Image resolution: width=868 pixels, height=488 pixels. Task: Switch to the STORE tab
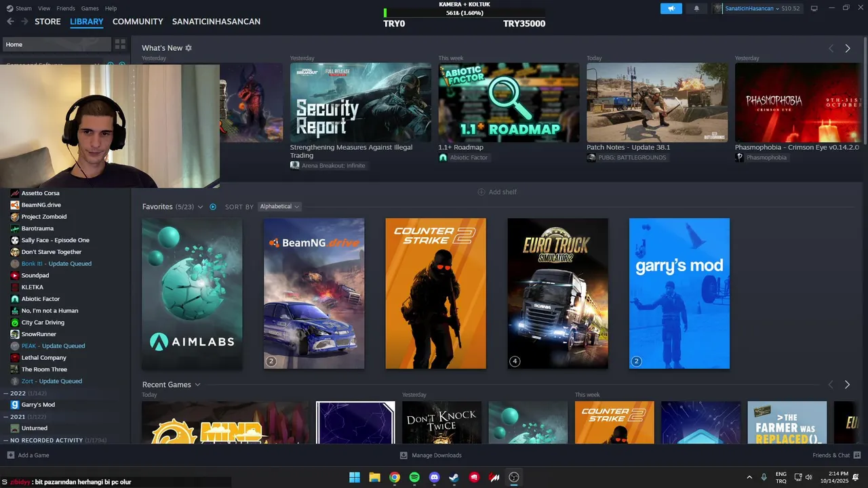[x=47, y=22]
